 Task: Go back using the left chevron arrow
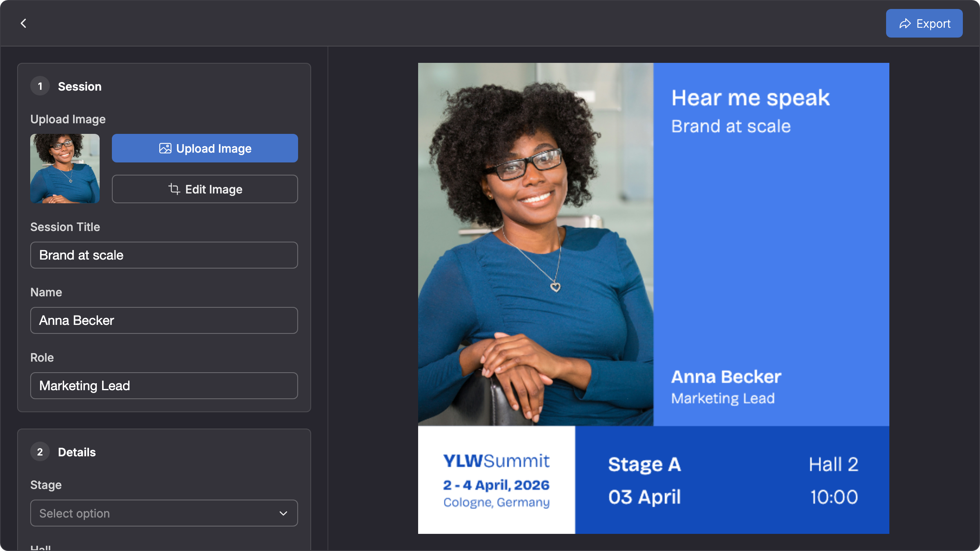click(23, 23)
